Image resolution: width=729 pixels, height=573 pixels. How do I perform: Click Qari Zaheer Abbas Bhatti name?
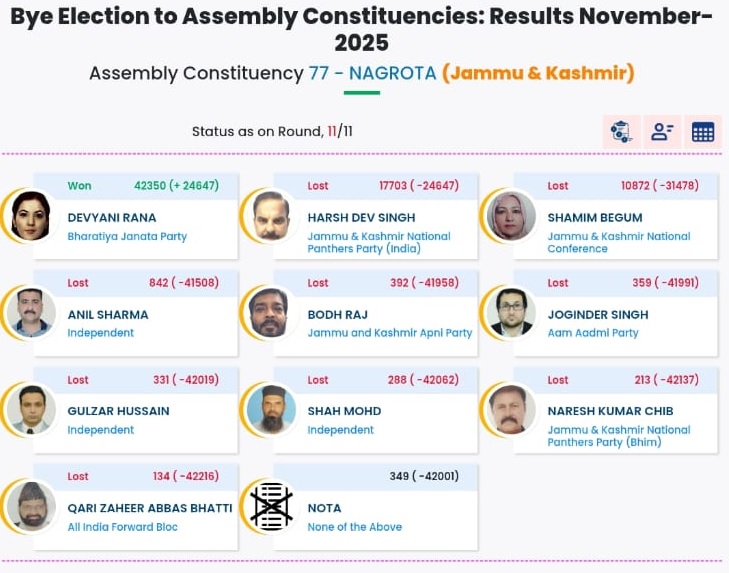pyautogui.click(x=149, y=508)
